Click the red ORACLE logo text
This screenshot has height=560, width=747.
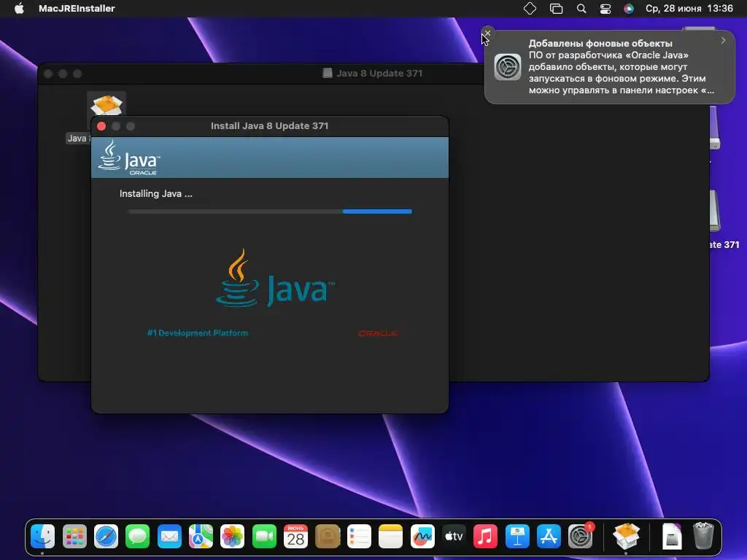tap(379, 333)
